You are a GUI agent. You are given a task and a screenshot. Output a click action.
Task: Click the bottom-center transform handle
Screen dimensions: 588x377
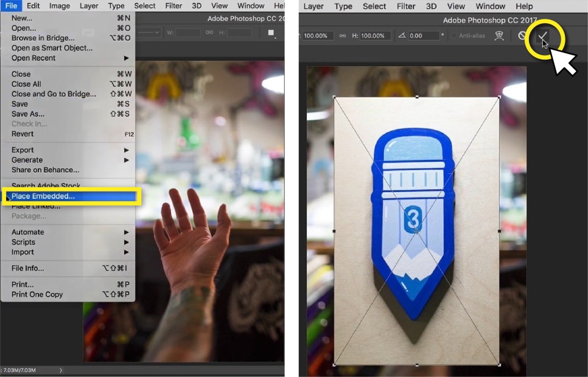coord(417,365)
